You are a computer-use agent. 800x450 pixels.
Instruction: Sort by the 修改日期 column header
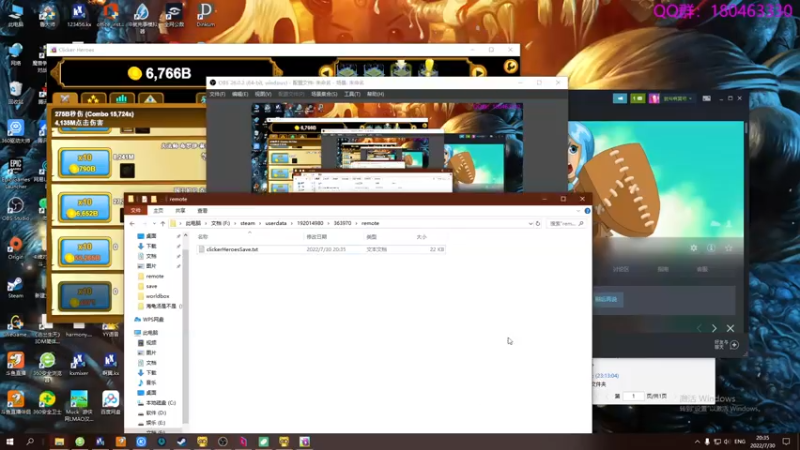(x=316, y=237)
